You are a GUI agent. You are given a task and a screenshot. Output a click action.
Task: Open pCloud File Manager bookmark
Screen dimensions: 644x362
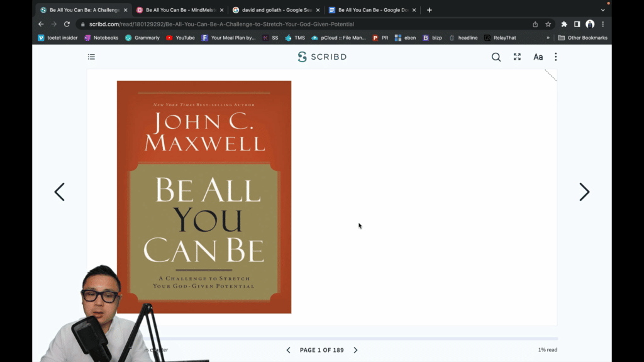(x=338, y=38)
